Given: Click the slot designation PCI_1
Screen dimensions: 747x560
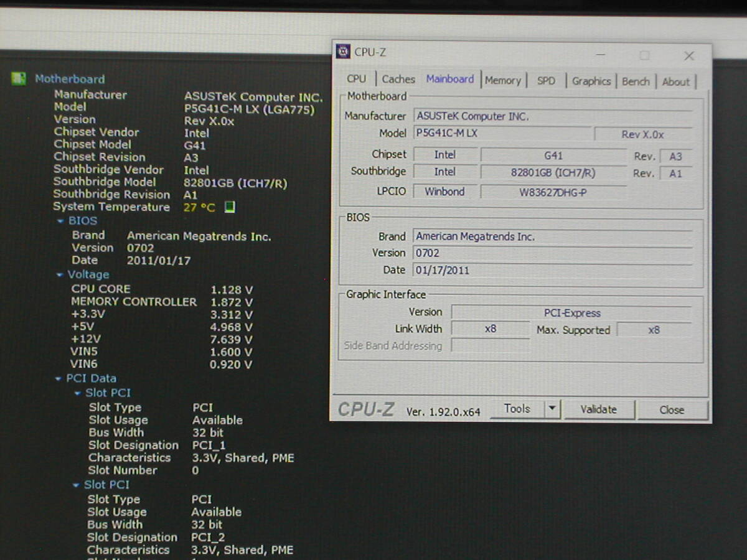Looking at the screenshot, I should point(209,446).
